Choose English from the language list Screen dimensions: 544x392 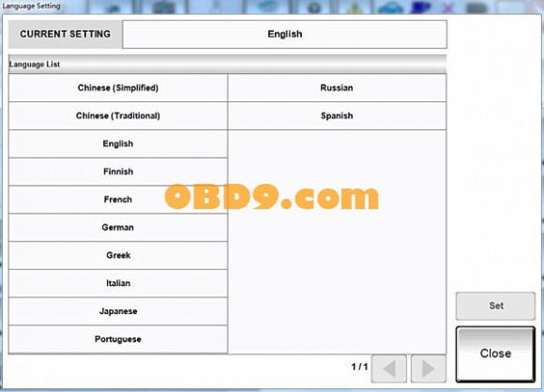tap(118, 144)
